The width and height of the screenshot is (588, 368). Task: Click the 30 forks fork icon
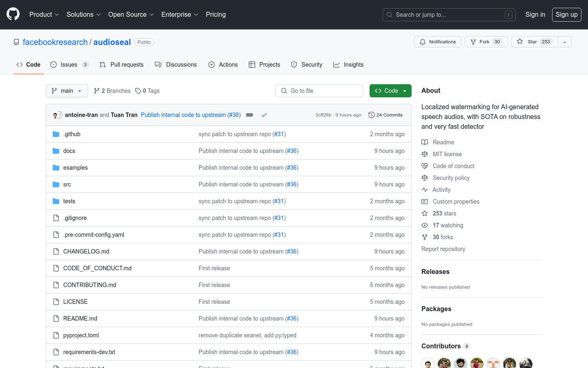[x=425, y=237]
